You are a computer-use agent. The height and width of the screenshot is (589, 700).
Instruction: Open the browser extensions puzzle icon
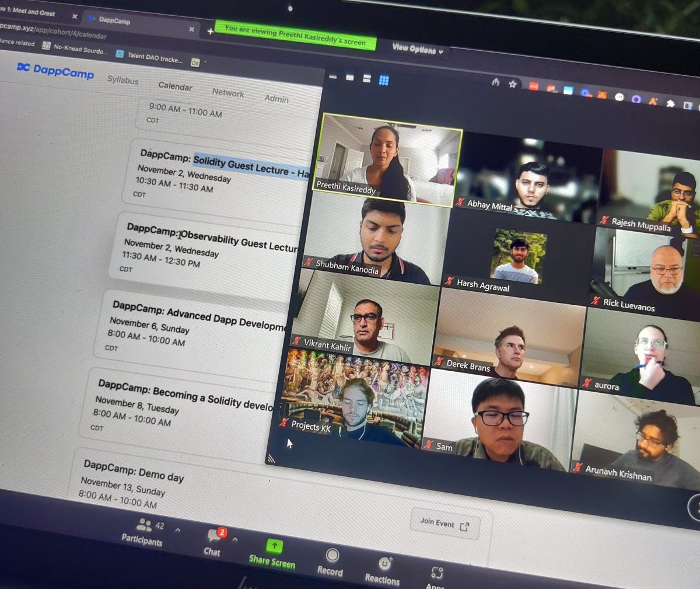[x=671, y=104]
